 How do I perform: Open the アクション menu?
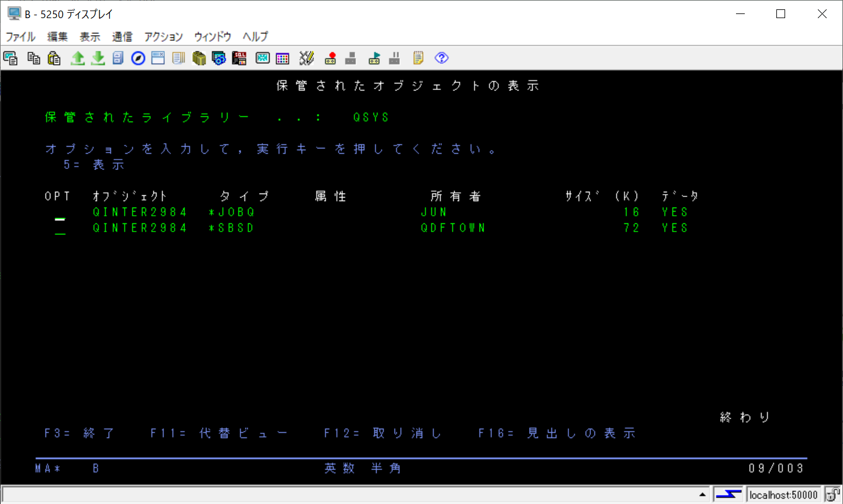(x=164, y=36)
